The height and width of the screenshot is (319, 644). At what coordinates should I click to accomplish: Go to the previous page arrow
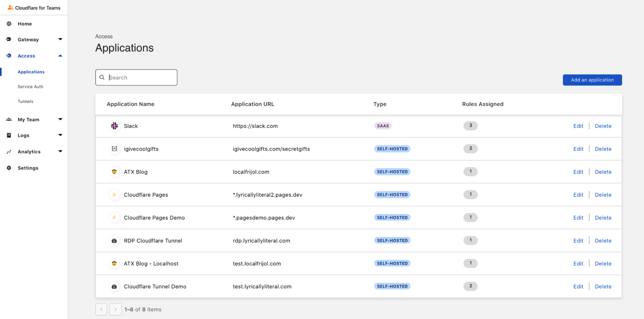[x=101, y=309]
